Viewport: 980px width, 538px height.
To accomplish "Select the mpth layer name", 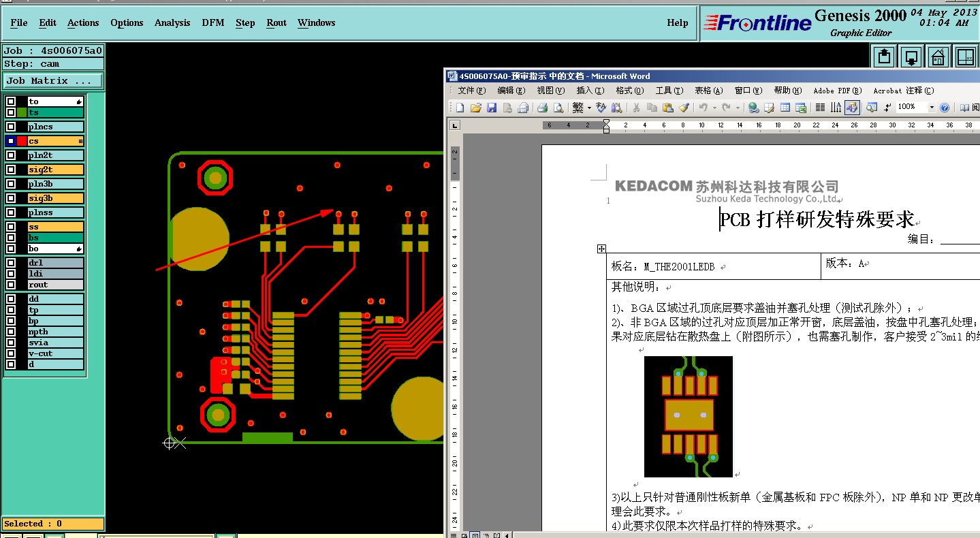I will pyautogui.click(x=55, y=332).
